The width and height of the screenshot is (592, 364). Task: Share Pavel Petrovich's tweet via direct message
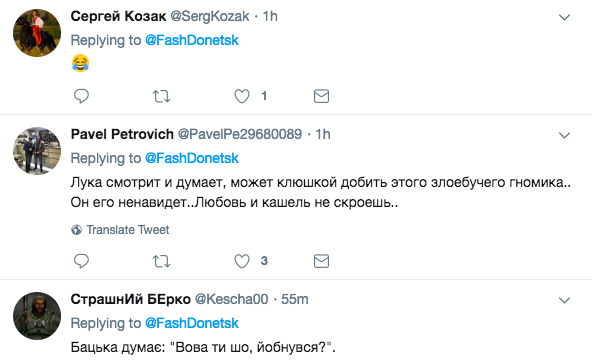coord(321,261)
